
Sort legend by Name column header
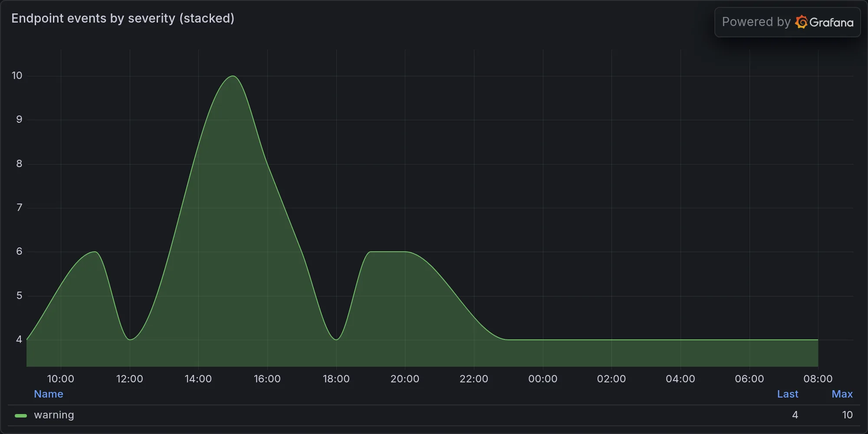(49, 394)
